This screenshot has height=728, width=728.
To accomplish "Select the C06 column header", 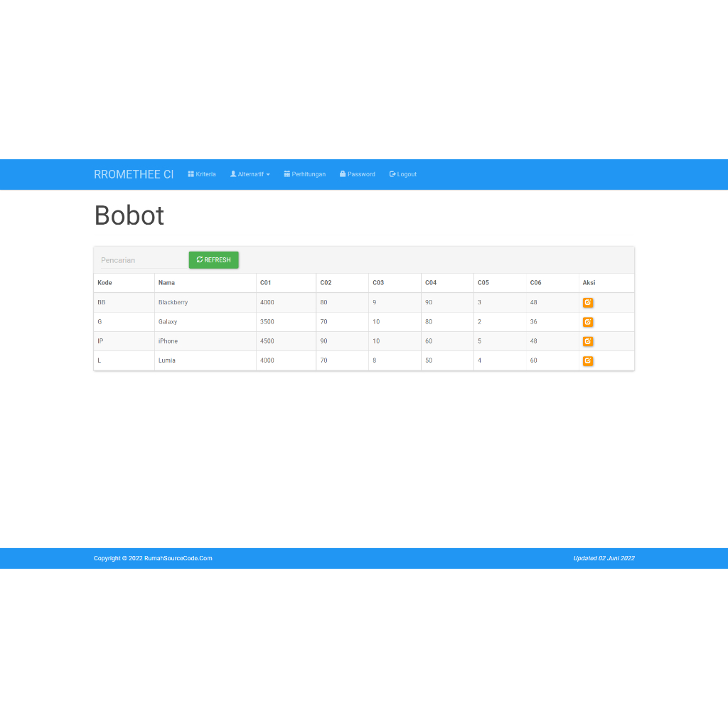I will [x=552, y=283].
